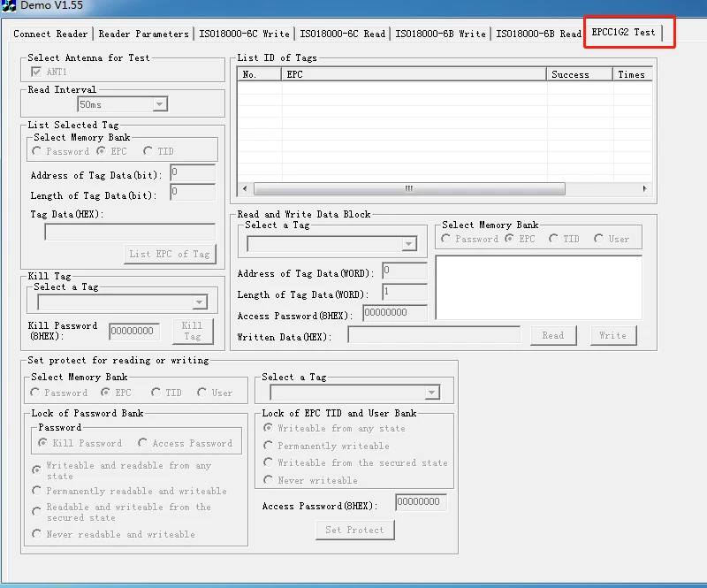Click the tag list's right scroll arrow

(645, 188)
